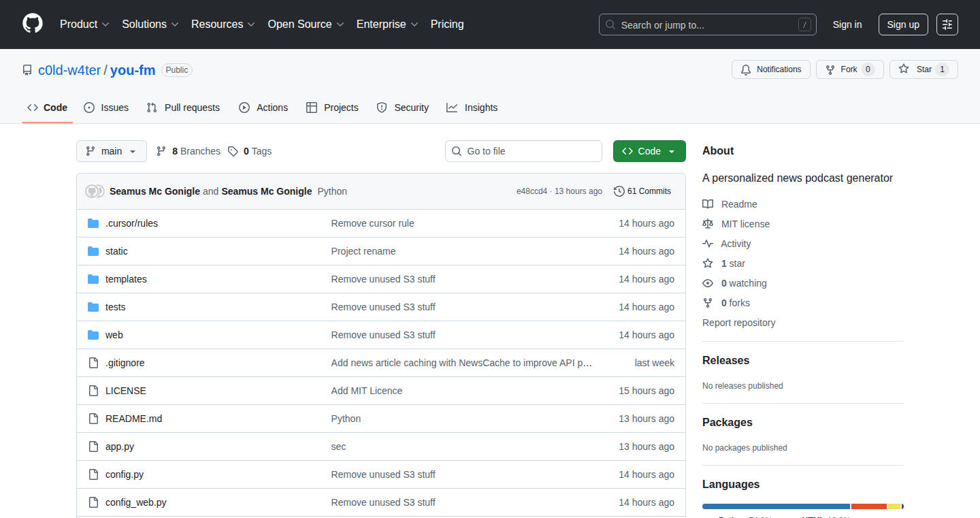Click the blue Python segment in language bar
The image size is (980, 518).
[777, 506]
